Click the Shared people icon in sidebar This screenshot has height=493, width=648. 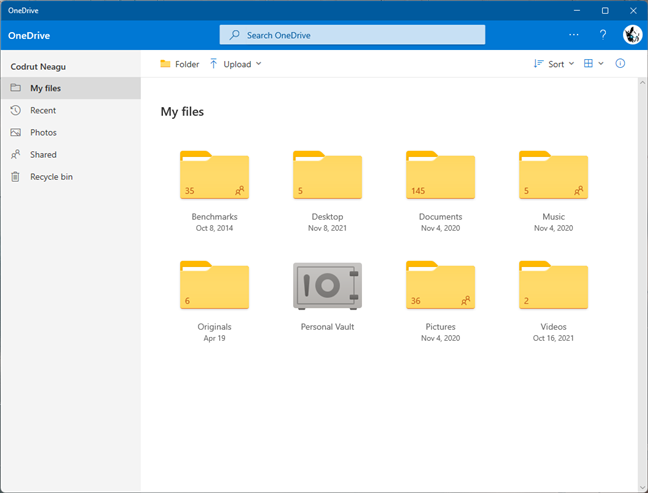15,155
